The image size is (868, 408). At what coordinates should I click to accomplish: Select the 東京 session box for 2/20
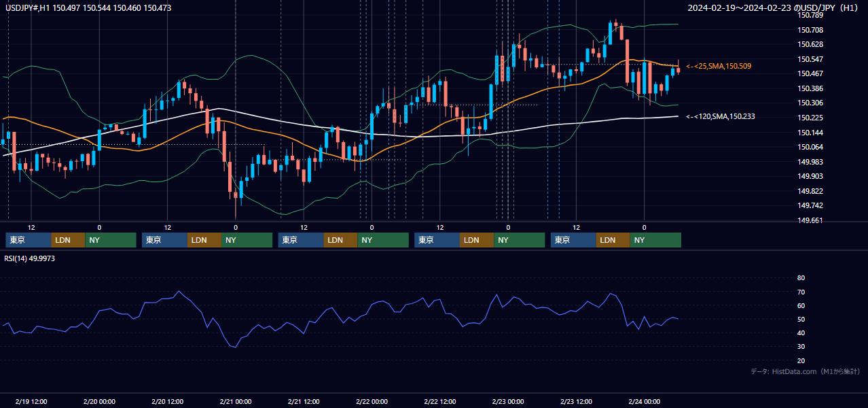tap(164, 240)
